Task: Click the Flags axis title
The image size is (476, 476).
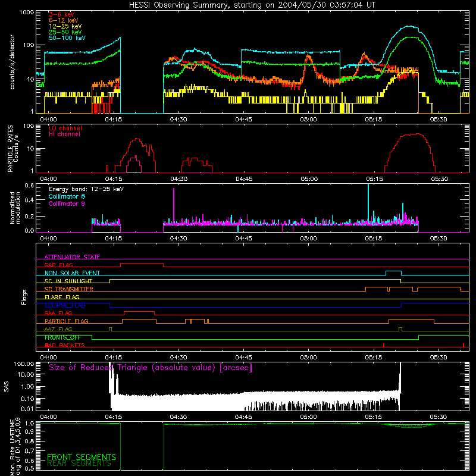Action: tap(24, 297)
